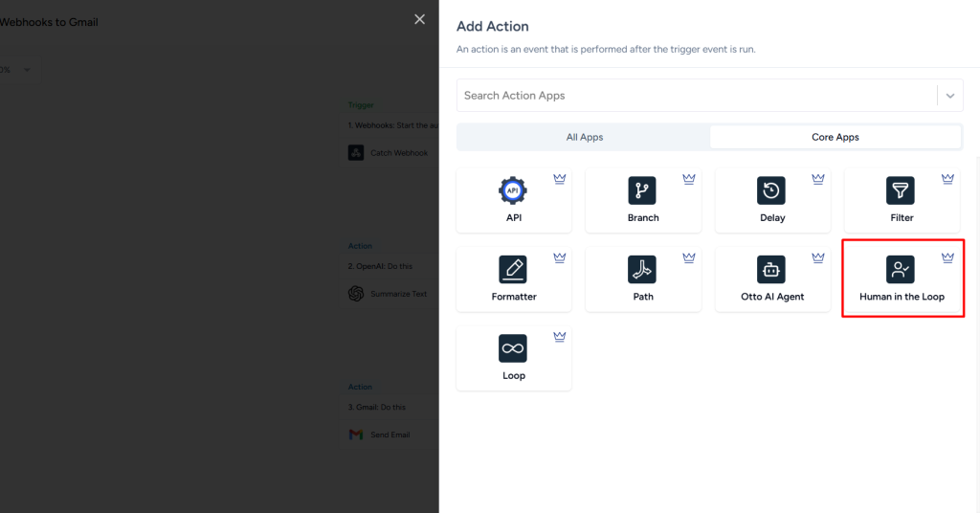The image size is (980, 513).
Task: Click the Catch Webhook trigger icon
Action: (355, 153)
